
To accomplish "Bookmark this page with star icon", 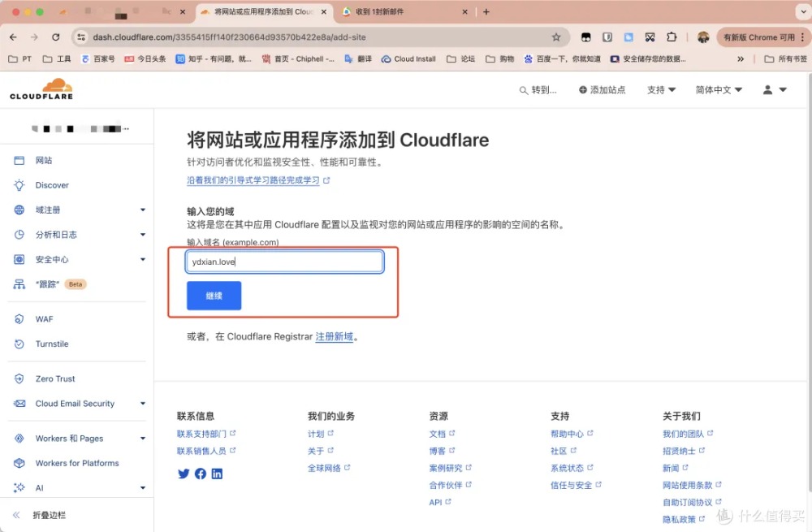I will 556,37.
